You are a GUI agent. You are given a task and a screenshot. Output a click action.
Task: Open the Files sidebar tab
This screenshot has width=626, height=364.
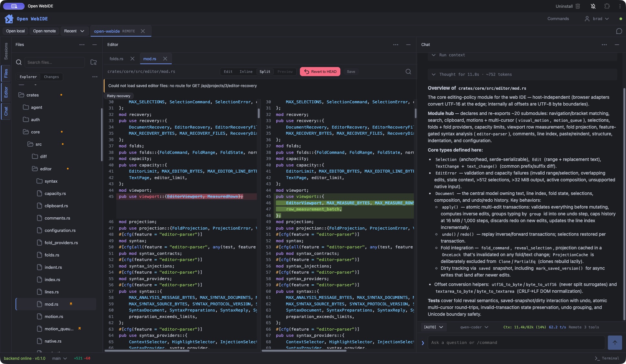click(6, 73)
